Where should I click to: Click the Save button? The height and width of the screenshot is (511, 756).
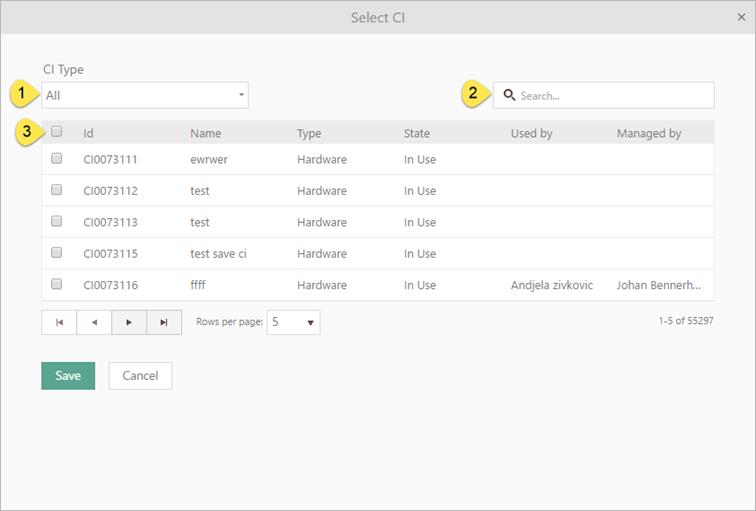point(68,375)
